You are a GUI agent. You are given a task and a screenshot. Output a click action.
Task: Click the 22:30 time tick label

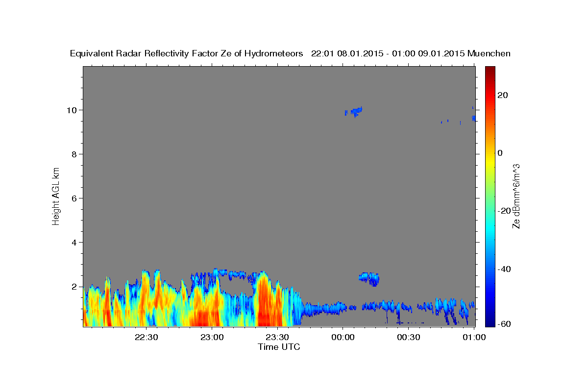pyautogui.click(x=147, y=337)
